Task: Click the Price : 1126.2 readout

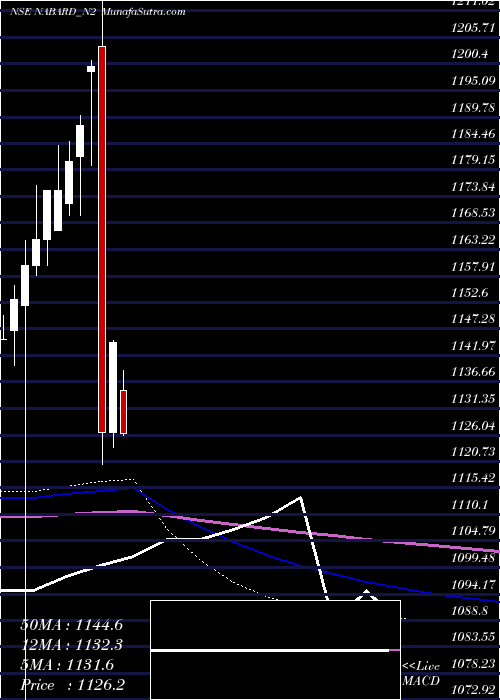Action: 72,685
